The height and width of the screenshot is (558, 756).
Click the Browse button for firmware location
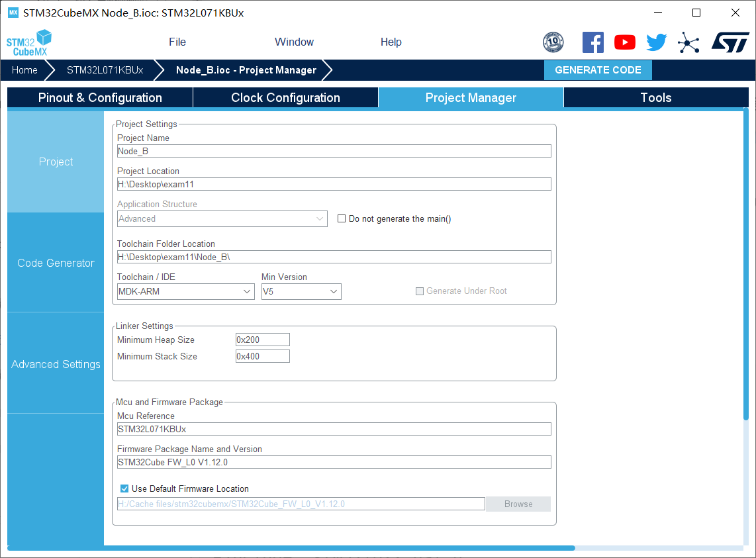click(518, 504)
